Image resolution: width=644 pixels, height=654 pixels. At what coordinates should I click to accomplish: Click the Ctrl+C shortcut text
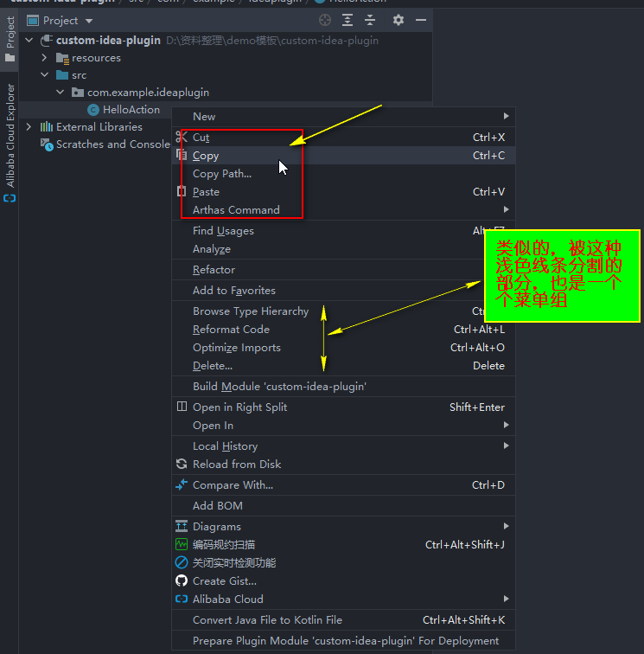click(488, 156)
